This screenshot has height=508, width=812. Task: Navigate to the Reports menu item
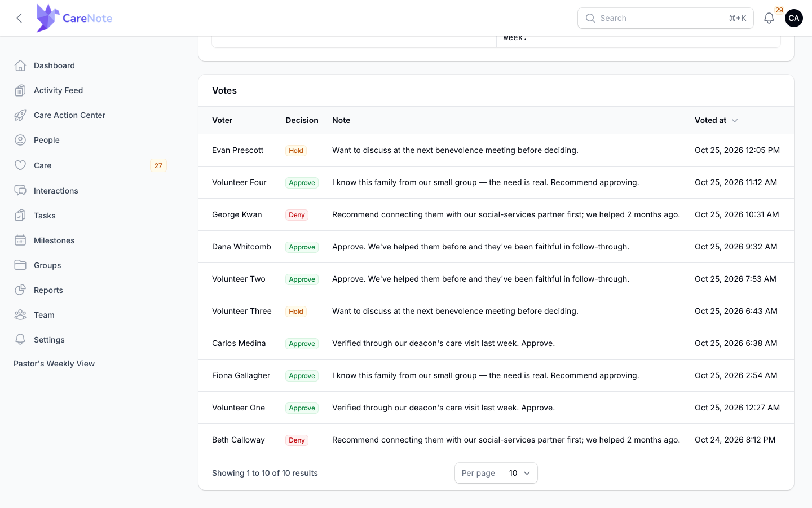pyautogui.click(x=48, y=290)
